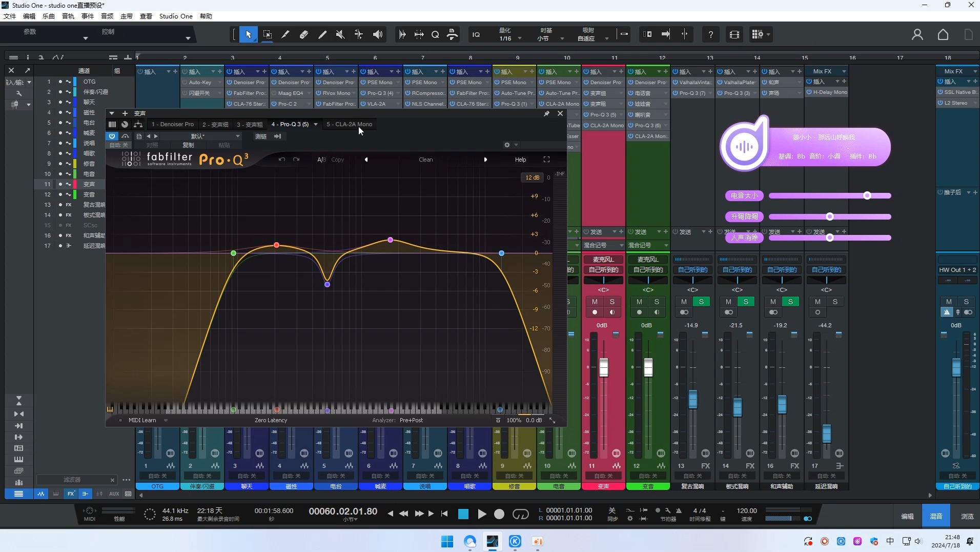Open the user account icon
Image resolution: width=980 pixels, height=552 pixels.
click(x=917, y=34)
